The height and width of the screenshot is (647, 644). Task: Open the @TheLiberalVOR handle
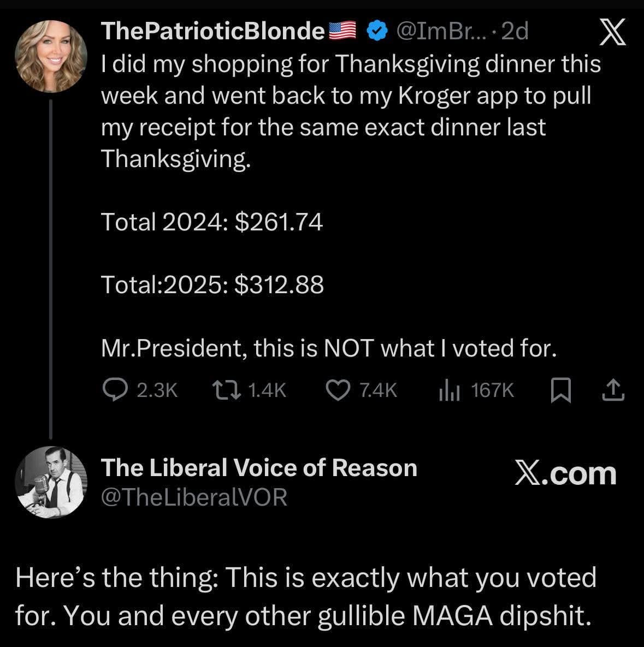click(194, 497)
